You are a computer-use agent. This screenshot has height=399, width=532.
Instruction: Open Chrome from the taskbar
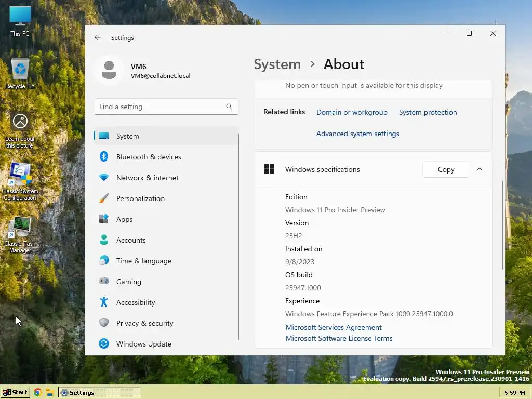(37, 393)
